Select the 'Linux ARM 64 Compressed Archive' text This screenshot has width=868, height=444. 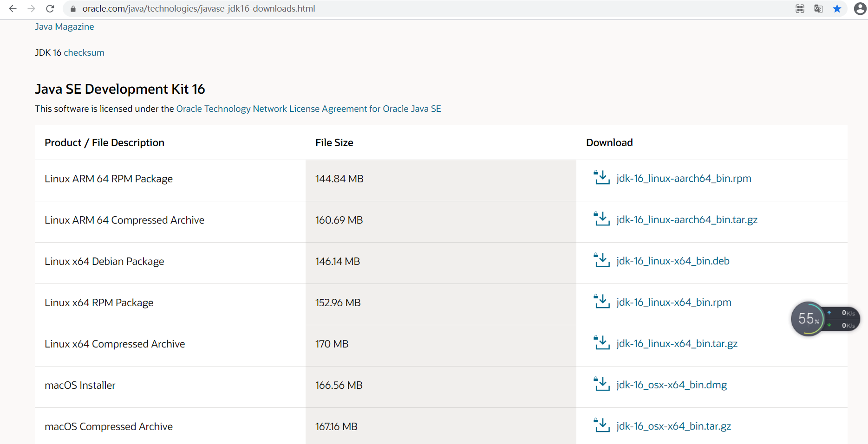[124, 220]
